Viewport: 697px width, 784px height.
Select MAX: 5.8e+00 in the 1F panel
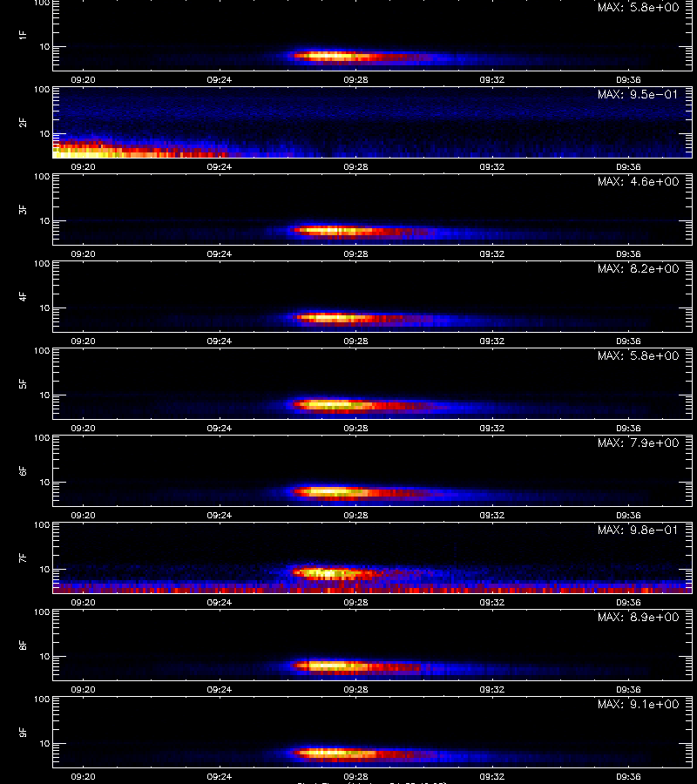tap(639, 8)
